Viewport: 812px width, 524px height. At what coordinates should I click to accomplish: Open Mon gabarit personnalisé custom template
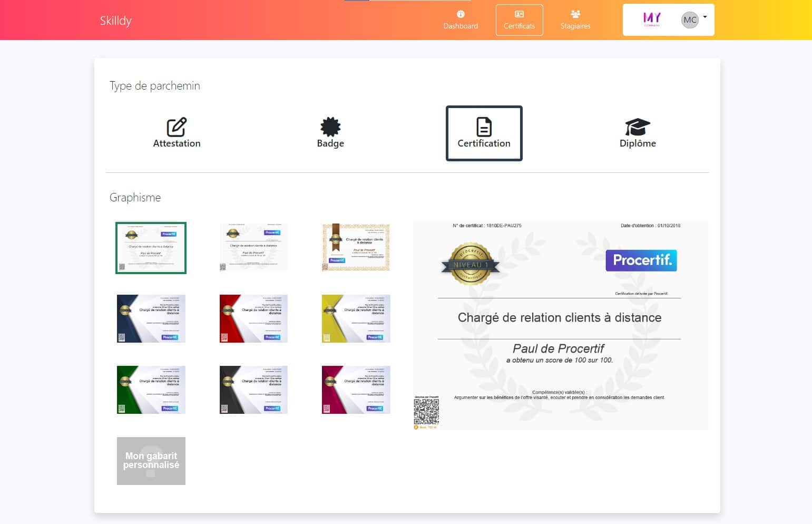click(x=151, y=461)
